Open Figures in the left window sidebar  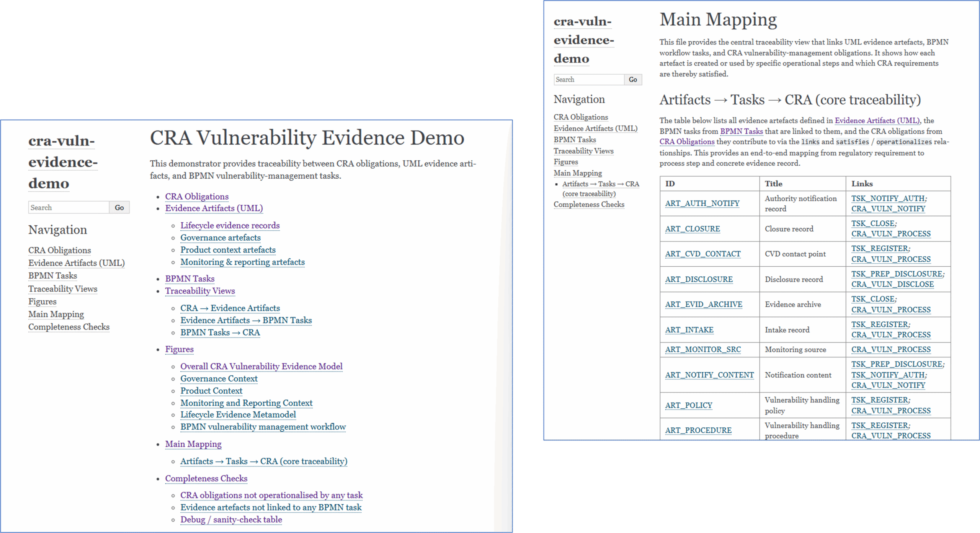pyautogui.click(x=42, y=302)
